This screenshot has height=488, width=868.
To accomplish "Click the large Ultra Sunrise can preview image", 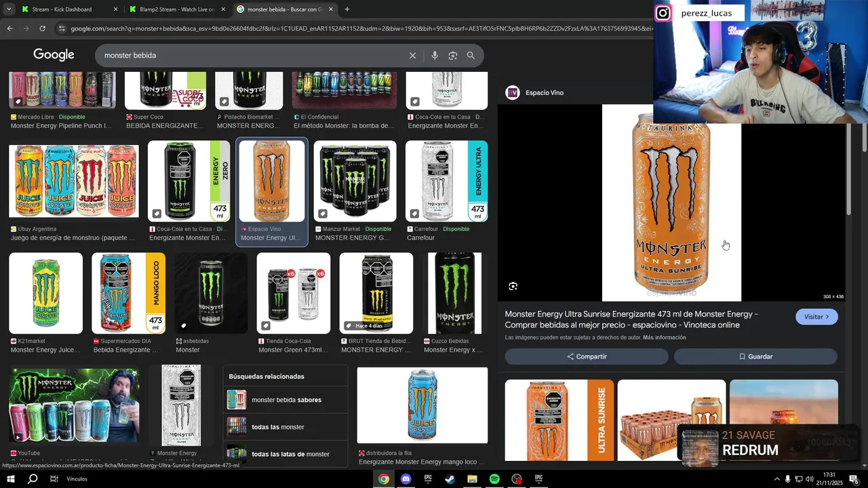I will 671,203.
